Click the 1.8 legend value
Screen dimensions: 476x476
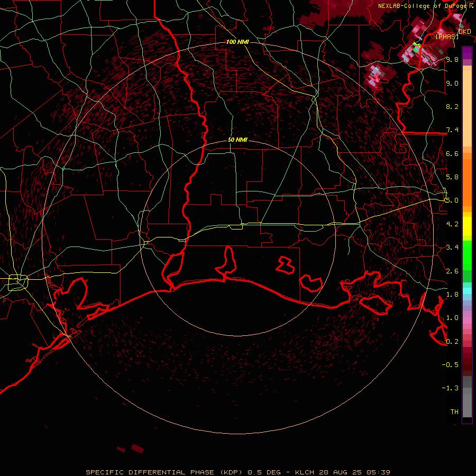(452, 295)
